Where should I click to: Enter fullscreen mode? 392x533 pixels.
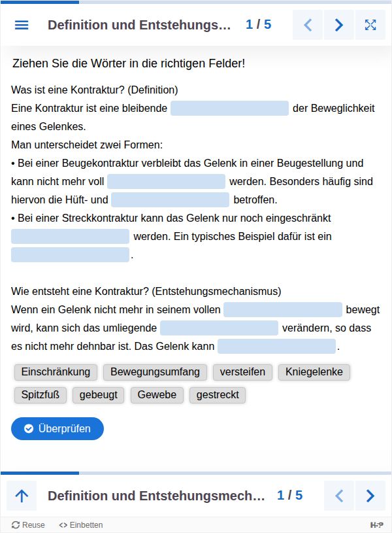pos(370,25)
